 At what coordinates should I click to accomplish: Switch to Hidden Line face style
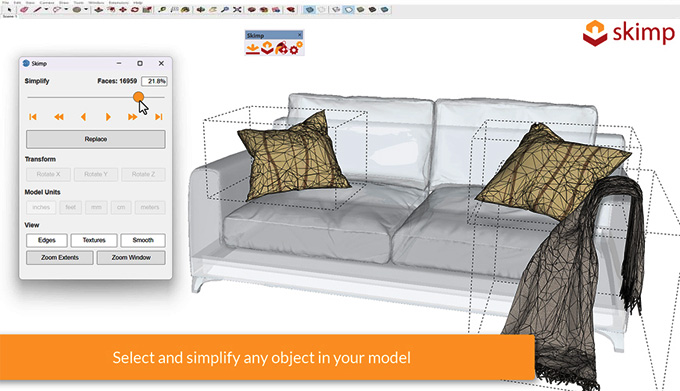pyautogui.click(x=348, y=10)
